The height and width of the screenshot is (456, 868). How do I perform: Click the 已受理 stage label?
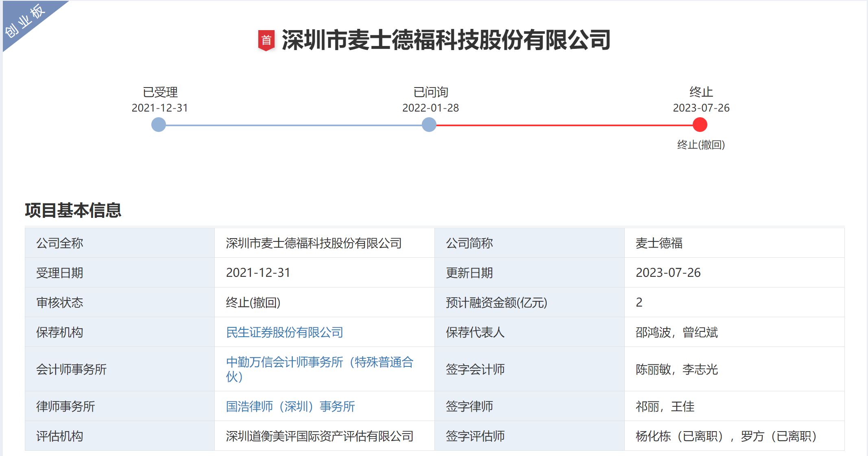[160, 92]
